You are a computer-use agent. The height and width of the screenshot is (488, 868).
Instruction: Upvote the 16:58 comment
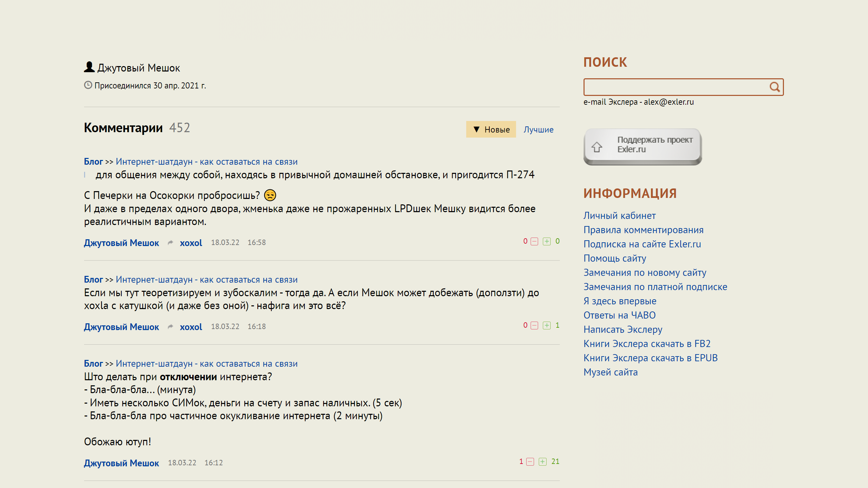pyautogui.click(x=547, y=242)
